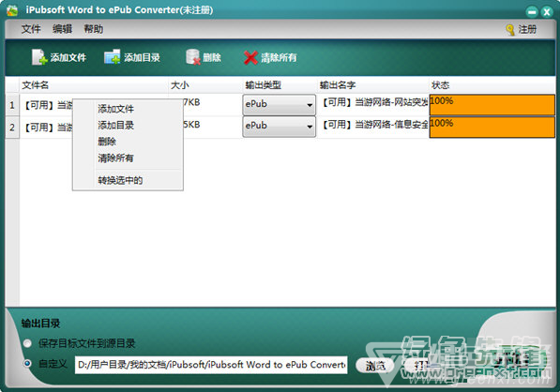Screen dimensions: 560x392
Task: Click the 浏览 browse button
Action: (x=375, y=365)
